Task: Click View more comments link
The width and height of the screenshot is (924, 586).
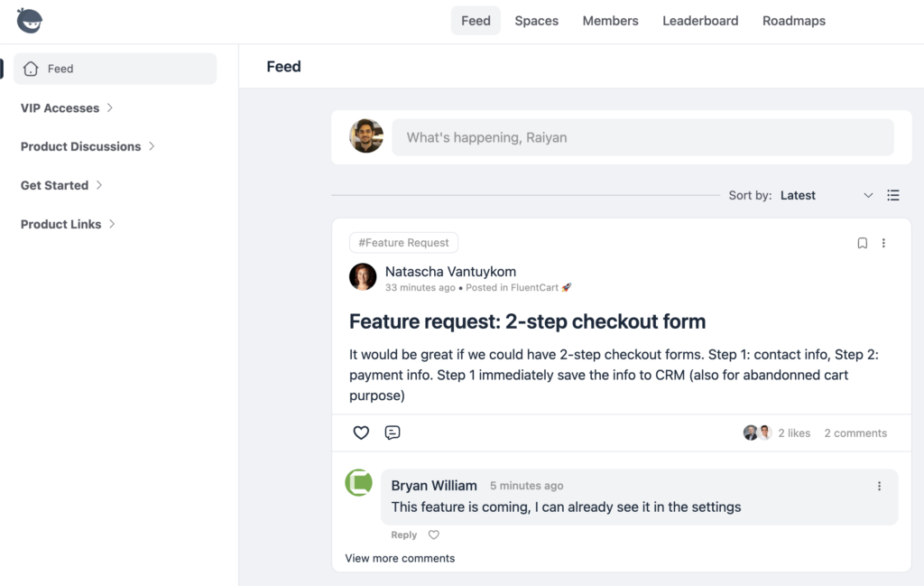Action: [400, 558]
